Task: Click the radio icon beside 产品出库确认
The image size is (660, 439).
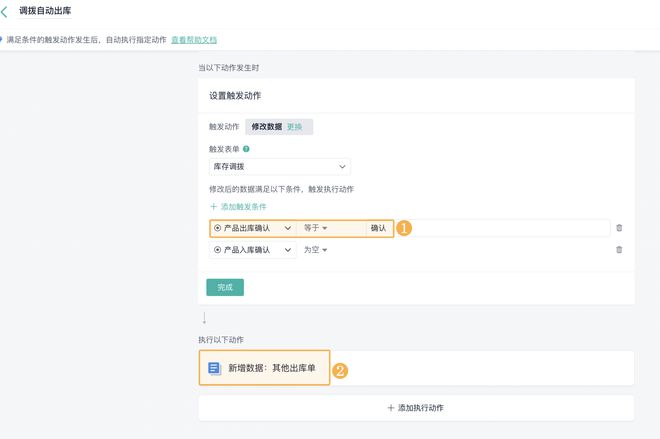Action: [218, 228]
